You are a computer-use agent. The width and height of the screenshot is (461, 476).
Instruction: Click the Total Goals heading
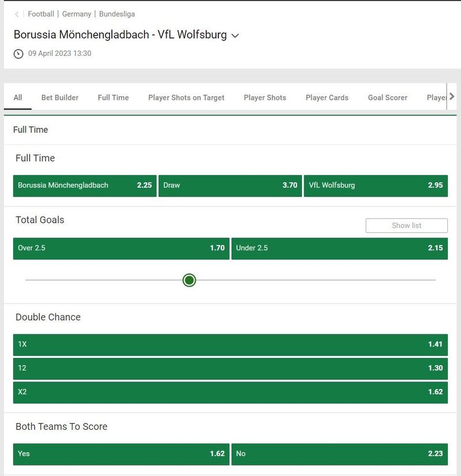pos(40,220)
